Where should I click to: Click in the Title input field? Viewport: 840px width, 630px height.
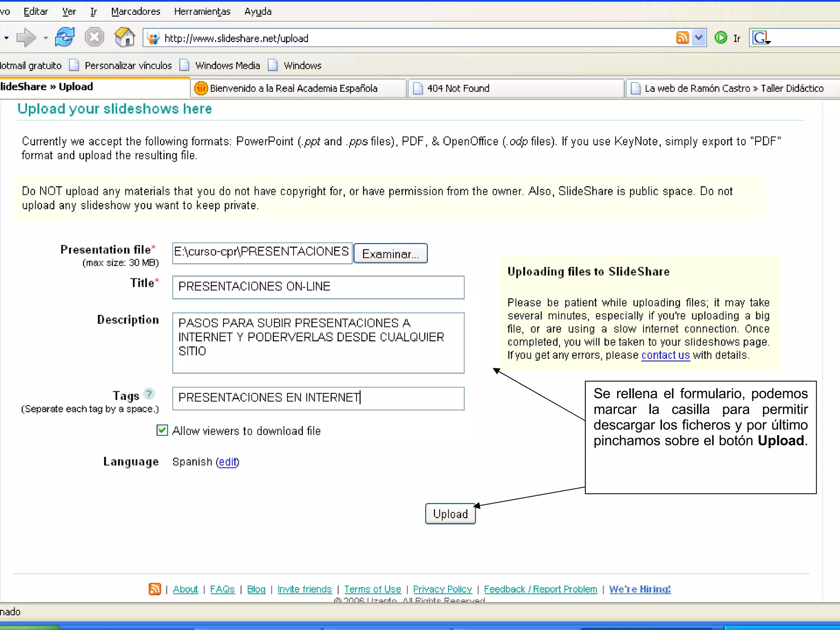(x=318, y=287)
